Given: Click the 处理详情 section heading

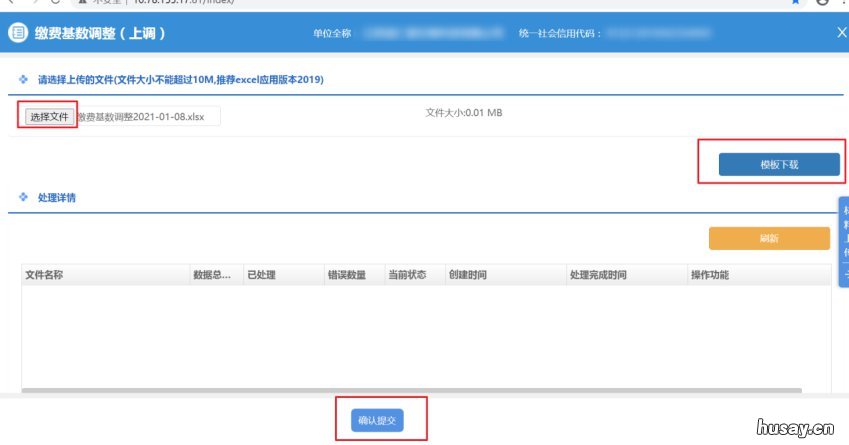Looking at the screenshot, I should (57, 198).
